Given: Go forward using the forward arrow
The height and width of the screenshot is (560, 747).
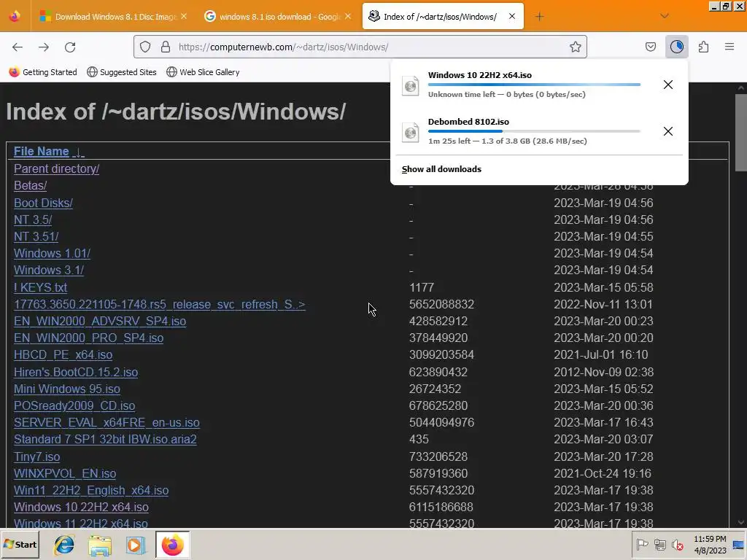Looking at the screenshot, I should pyautogui.click(x=44, y=47).
